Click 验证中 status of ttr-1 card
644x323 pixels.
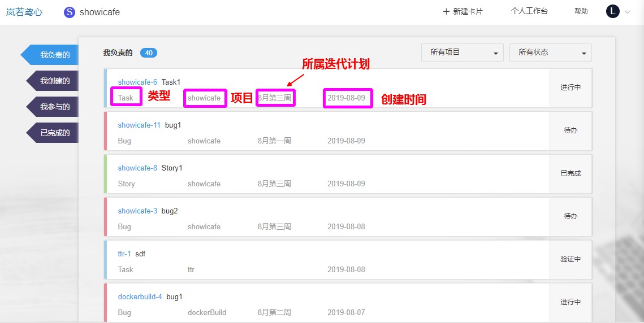pyautogui.click(x=570, y=259)
